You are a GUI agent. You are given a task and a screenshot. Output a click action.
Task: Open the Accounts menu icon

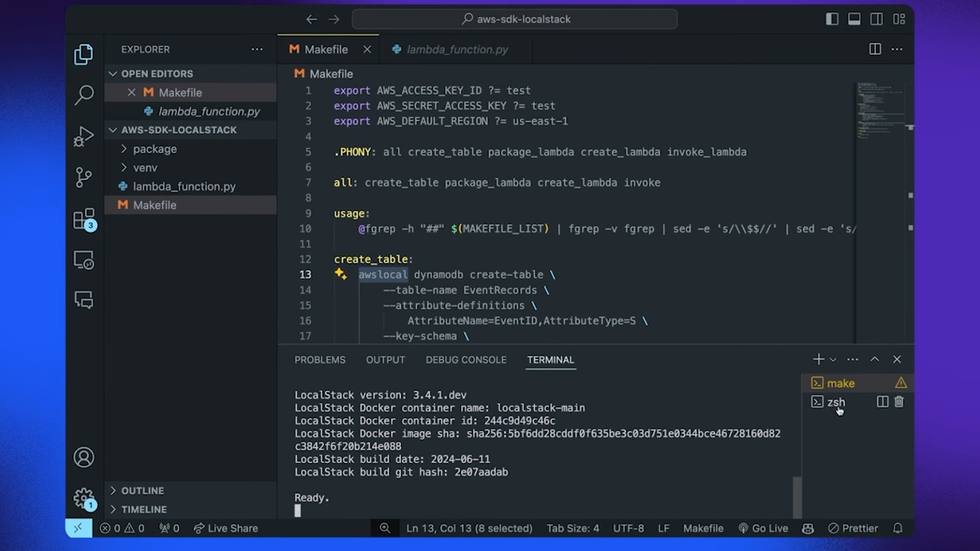83,458
